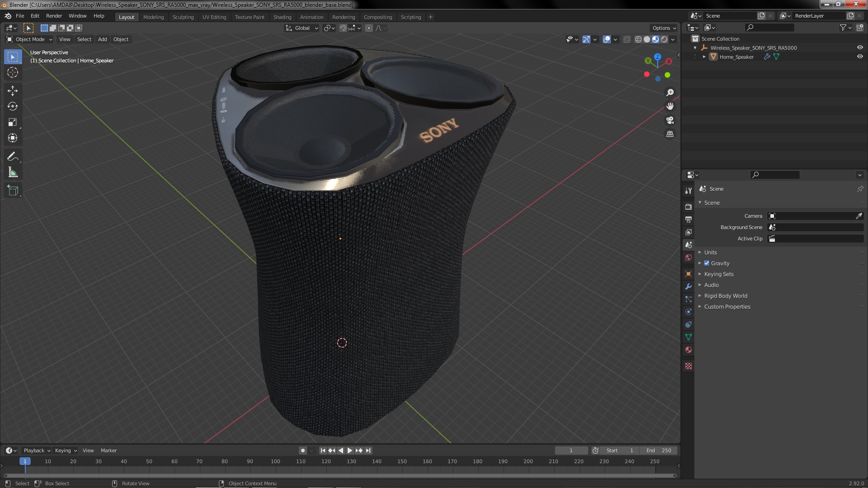Jump to the timeline end frame
The height and width of the screenshot is (488, 868).
pos(368,450)
